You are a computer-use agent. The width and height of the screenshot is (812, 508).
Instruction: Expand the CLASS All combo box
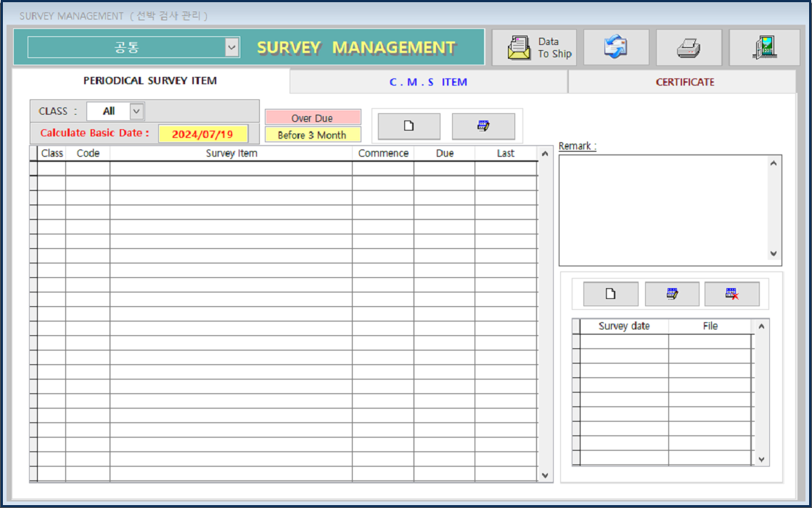tap(136, 111)
